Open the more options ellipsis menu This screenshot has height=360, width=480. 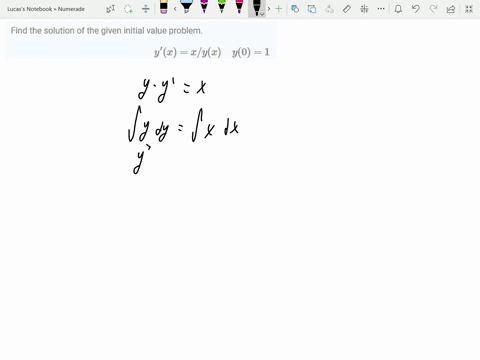[381, 9]
